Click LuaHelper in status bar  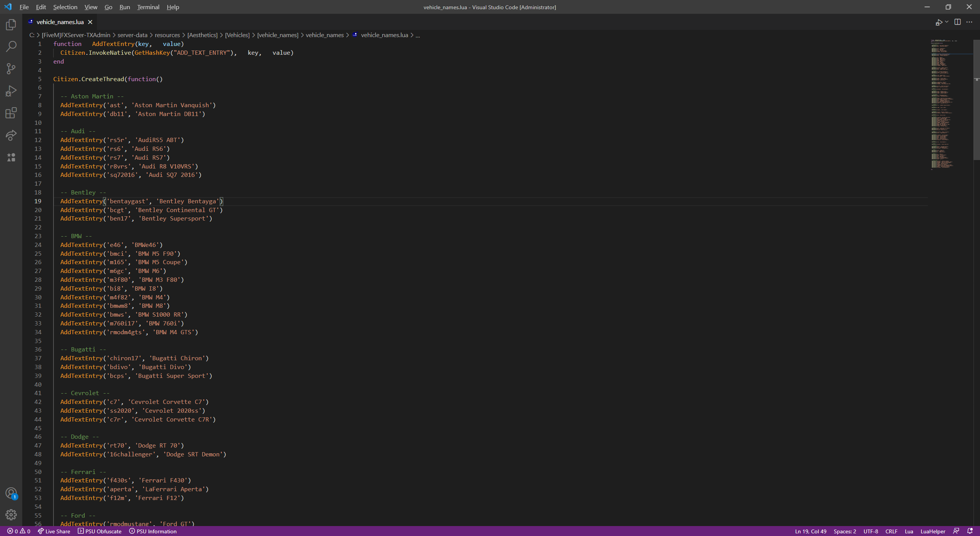tap(933, 531)
